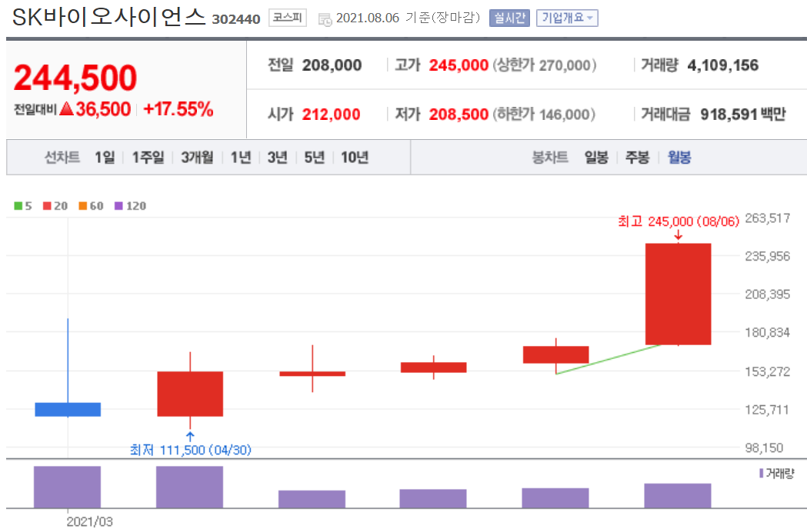Image resolution: width=807 pixels, height=532 pixels.
Task: Click the 실시간 real-time button
Action: [509, 18]
